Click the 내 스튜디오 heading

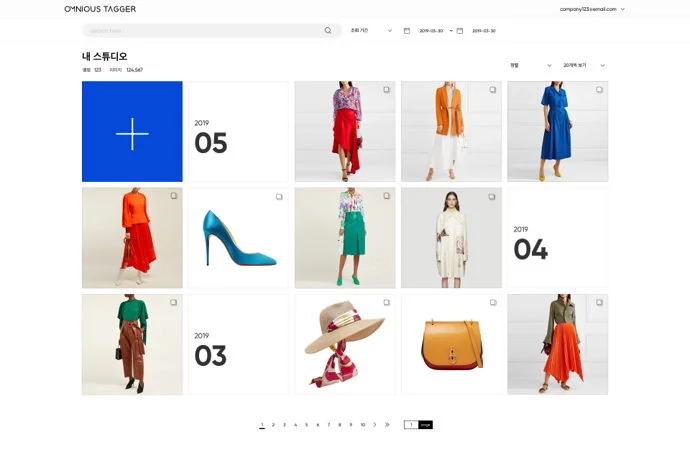coord(105,56)
